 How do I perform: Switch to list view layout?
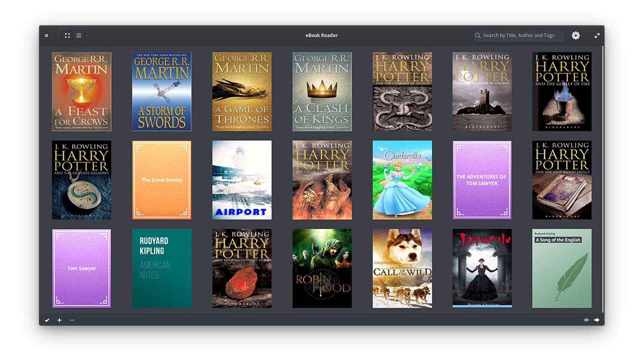tap(79, 36)
